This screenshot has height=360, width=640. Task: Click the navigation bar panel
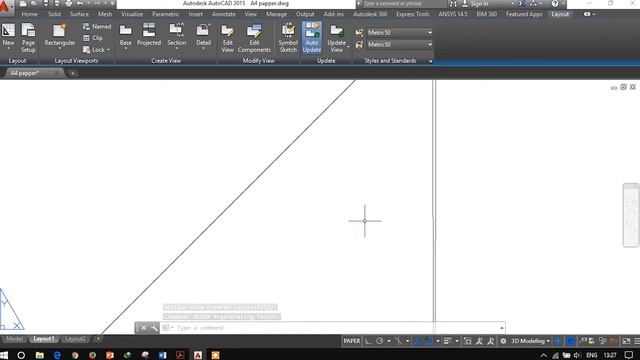tap(631, 215)
